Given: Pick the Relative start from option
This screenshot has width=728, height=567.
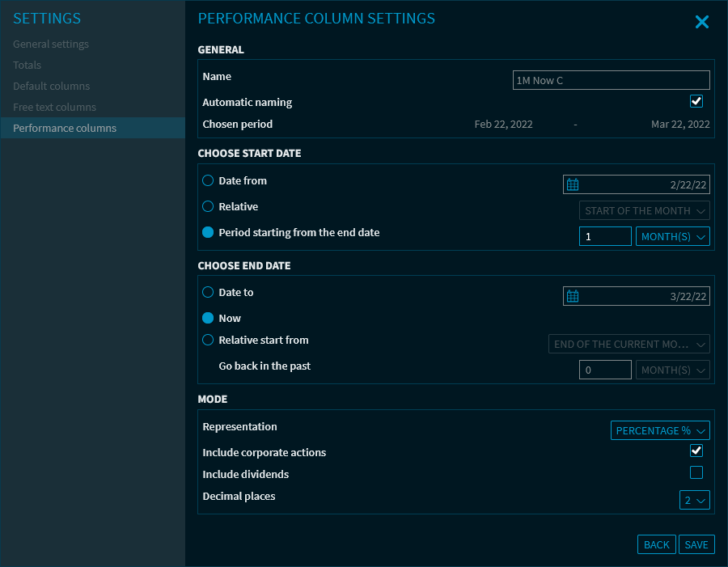Looking at the screenshot, I should (x=209, y=341).
